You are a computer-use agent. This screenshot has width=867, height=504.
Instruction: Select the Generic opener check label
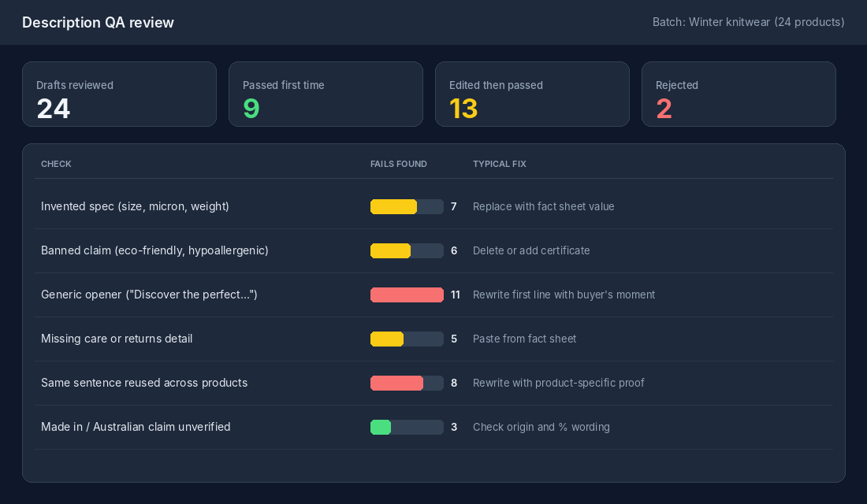pyautogui.click(x=149, y=295)
